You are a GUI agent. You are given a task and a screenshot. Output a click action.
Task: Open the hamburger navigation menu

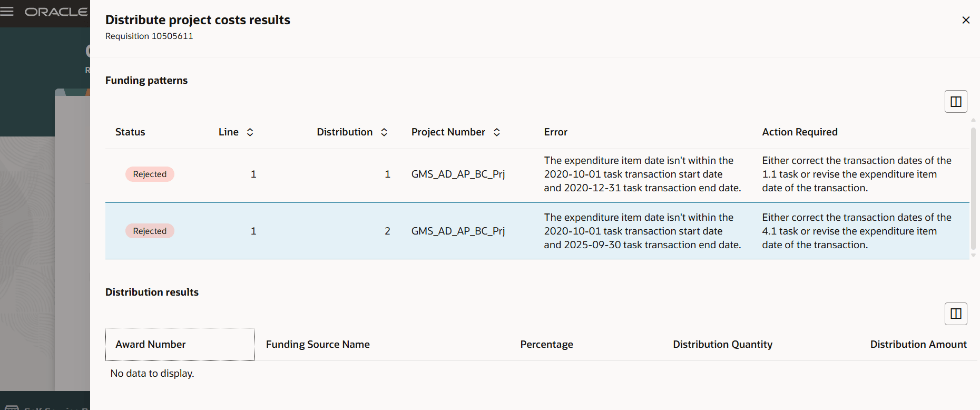pyautogui.click(x=7, y=12)
